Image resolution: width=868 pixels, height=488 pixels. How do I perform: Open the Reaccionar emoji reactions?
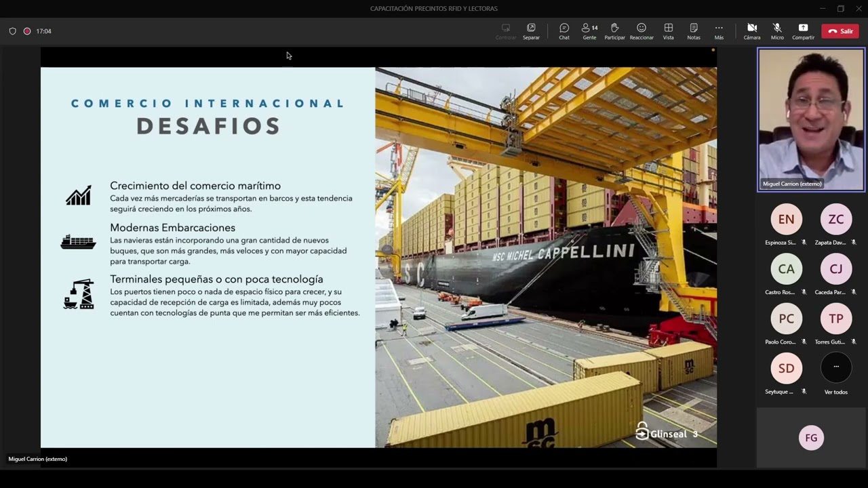(642, 31)
